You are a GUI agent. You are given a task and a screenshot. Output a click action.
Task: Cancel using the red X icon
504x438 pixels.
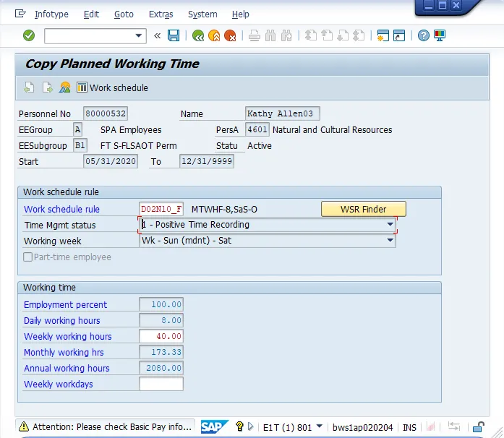click(230, 35)
